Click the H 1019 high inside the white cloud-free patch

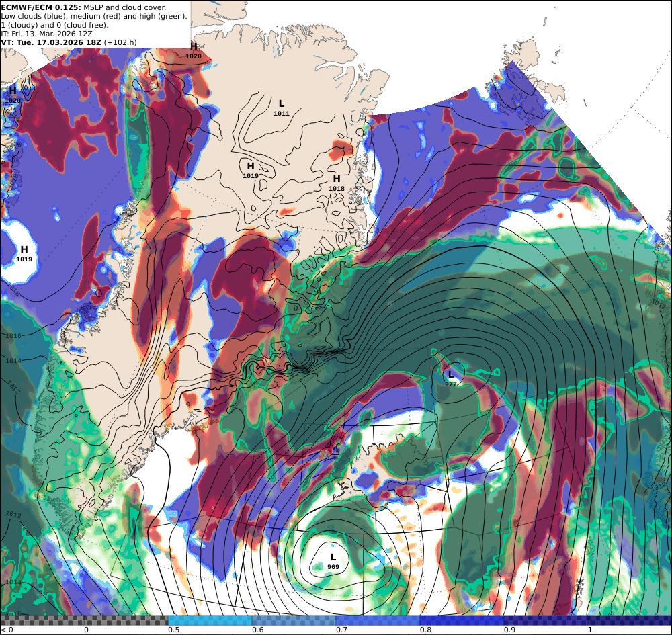(x=24, y=253)
